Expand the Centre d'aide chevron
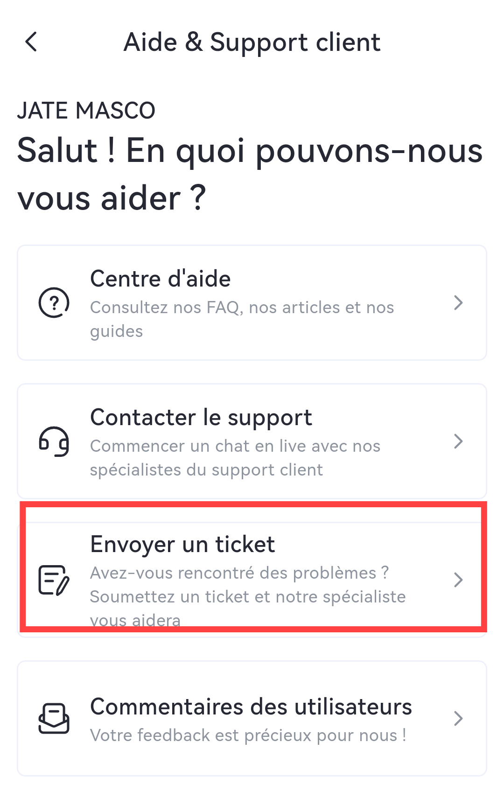Viewport: 504px width, 812px height. pos(458,303)
